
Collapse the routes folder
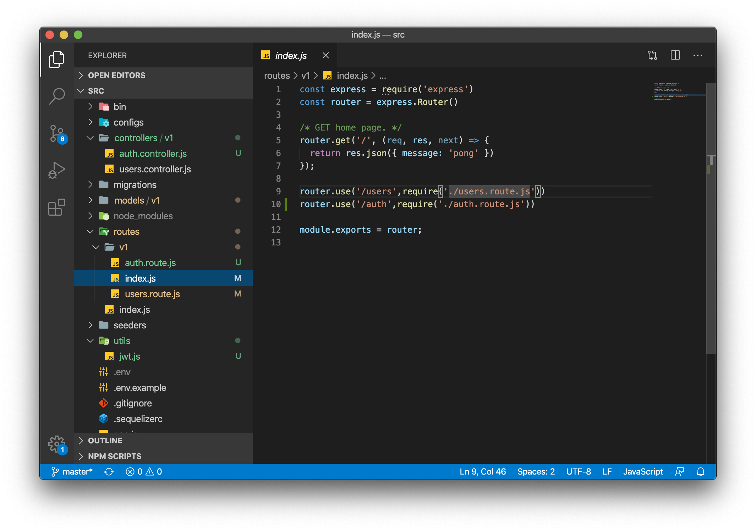click(x=126, y=232)
